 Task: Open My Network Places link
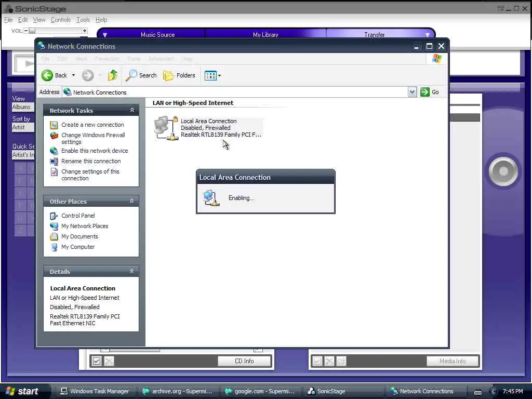pos(85,226)
